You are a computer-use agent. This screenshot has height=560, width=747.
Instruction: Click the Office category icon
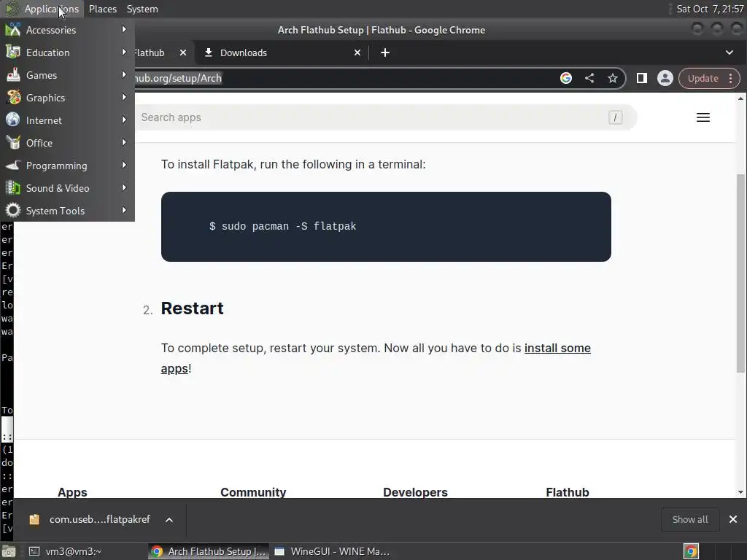13,142
